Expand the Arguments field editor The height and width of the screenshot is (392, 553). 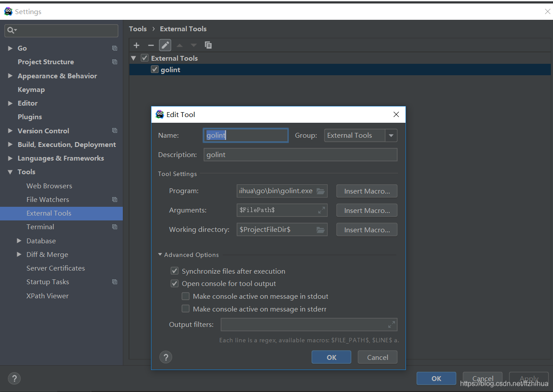pos(321,210)
